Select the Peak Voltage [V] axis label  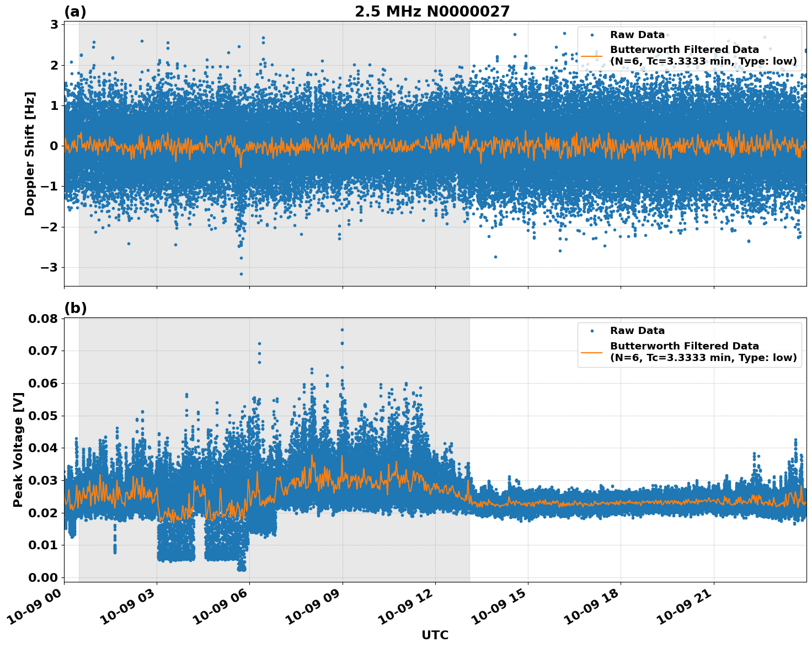[x=18, y=449]
